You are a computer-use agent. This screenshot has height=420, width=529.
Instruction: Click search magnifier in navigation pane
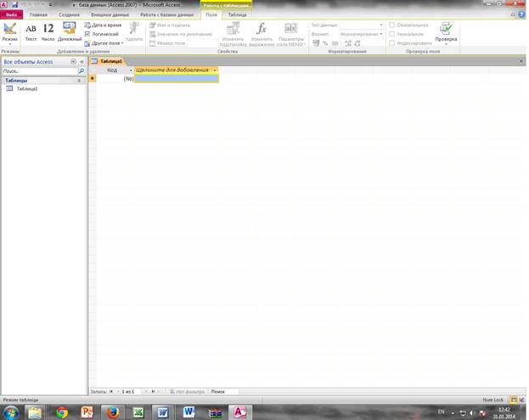pyautogui.click(x=81, y=71)
